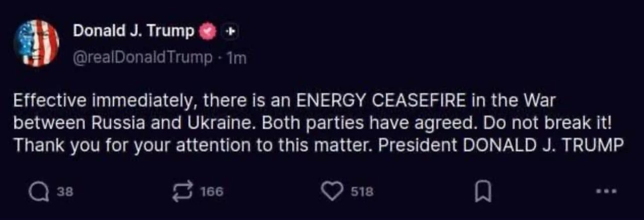Image resolution: width=644 pixels, height=220 pixels.
Task: Bookmark this post
Action: 481,192
